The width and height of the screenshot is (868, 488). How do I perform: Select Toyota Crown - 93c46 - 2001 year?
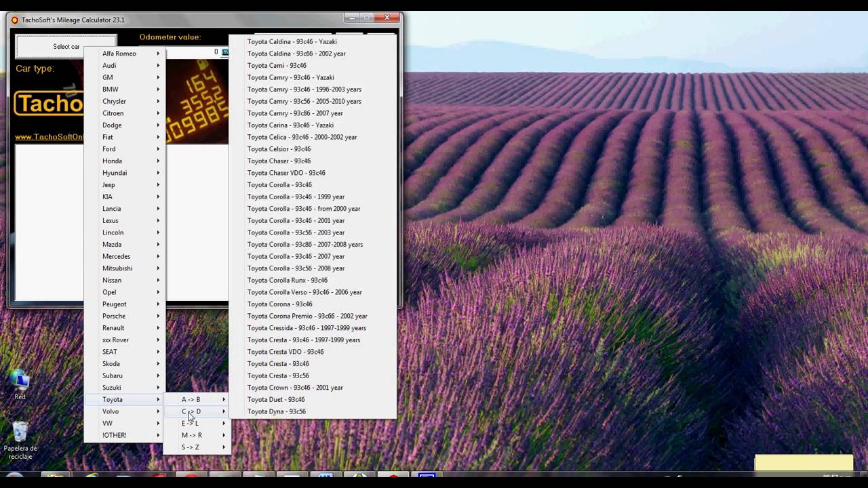click(313, 388)
